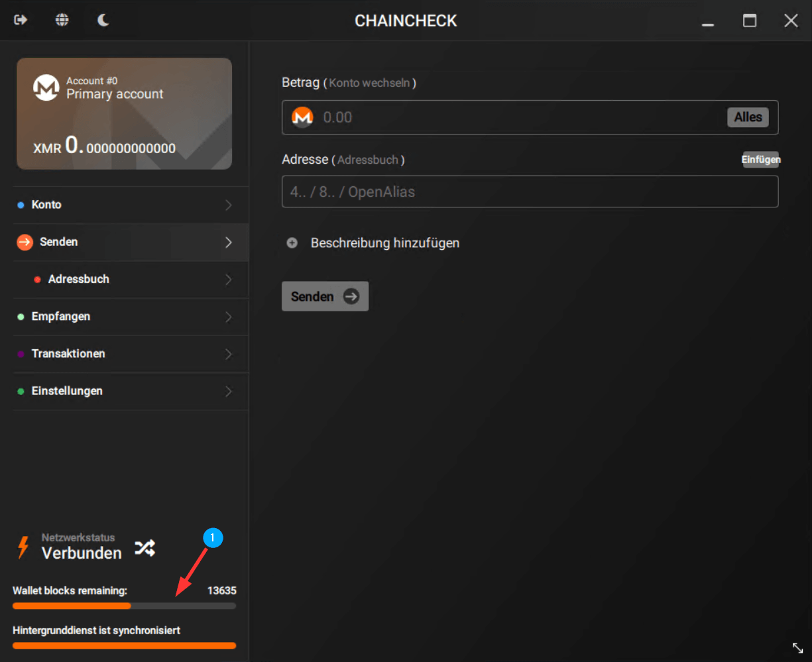This screenshot has height=662, width=812.
Task: Click the shuffle node switch icon
Action: point(145,548)
